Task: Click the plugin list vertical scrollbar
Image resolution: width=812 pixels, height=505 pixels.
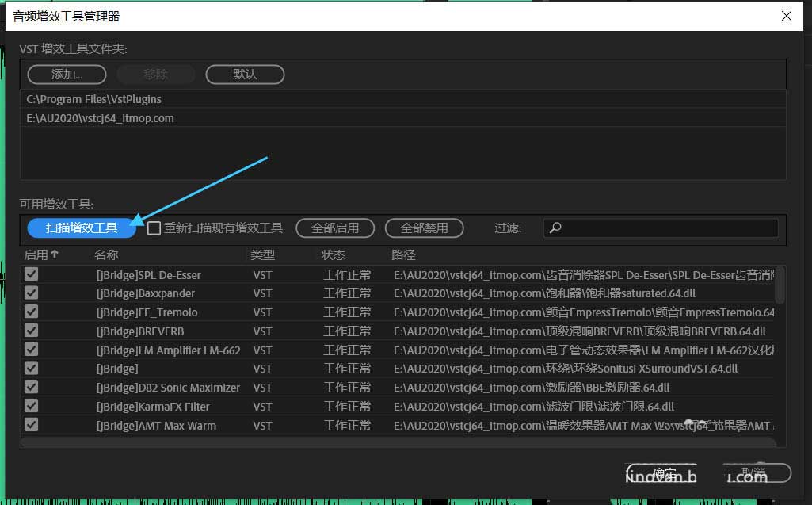Action: (x=780, y=285)
